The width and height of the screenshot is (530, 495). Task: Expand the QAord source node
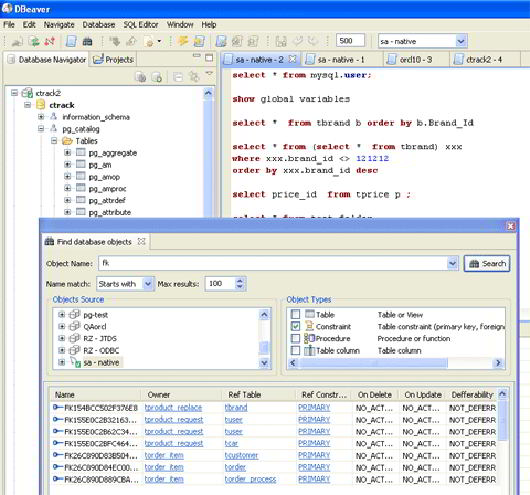pos(61,326)
